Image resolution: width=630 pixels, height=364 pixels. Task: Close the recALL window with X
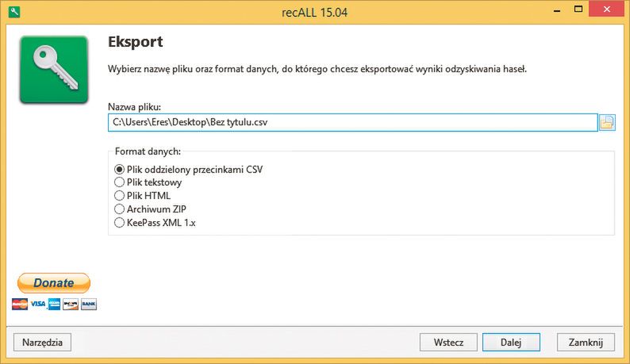point(607,9)
